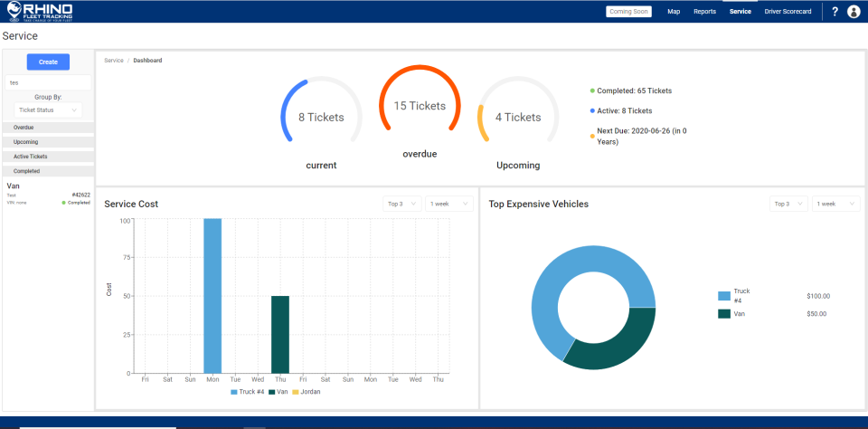Image resolution: width=868 pixels, height=429 pixels.
Task: Click the Dashboard breadcrumb
Action: [147, 61]
